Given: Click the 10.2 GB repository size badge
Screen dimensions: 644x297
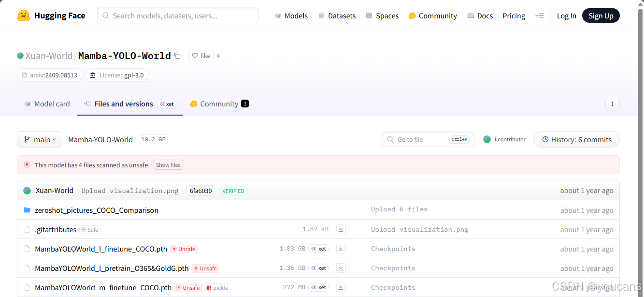Looking at the screenshot, I should pyautogui.click(x=153, y=139).
